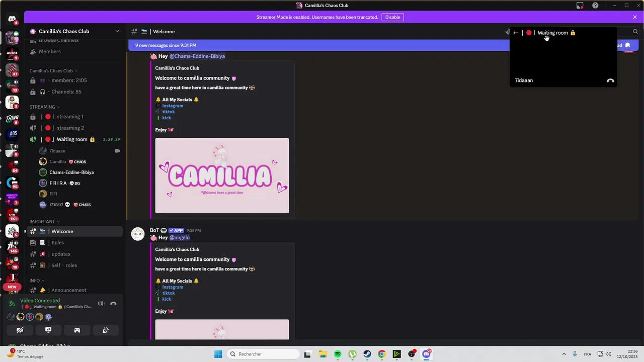Select Chams-Eddine-Bibiya in voice list
The width and height of the screenshot is (644, 362).
79,172
